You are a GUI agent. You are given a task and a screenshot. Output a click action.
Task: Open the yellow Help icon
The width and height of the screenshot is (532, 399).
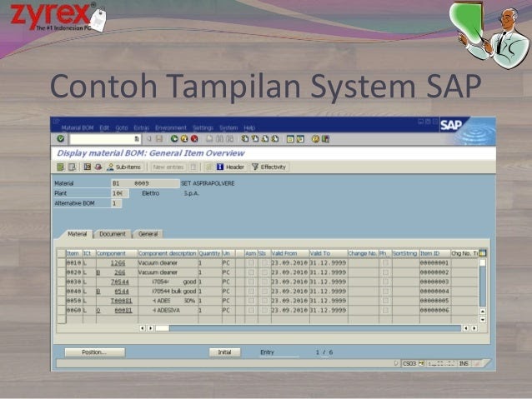point(315,138)
